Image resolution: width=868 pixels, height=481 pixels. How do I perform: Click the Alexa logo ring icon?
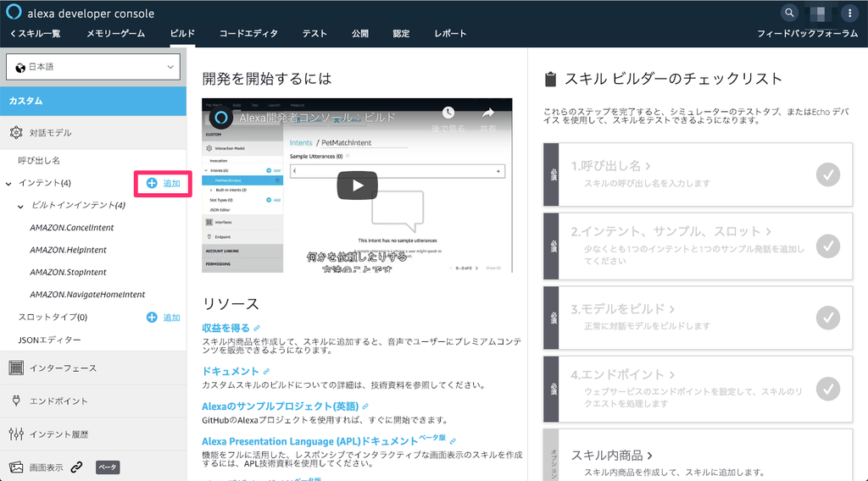click(14, 12)
